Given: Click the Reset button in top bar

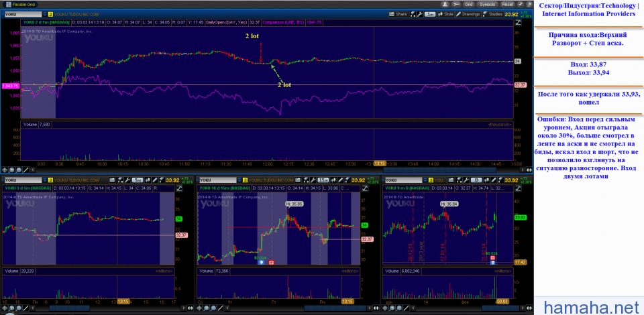Looking at the screenshot, I should coord(508,5).
